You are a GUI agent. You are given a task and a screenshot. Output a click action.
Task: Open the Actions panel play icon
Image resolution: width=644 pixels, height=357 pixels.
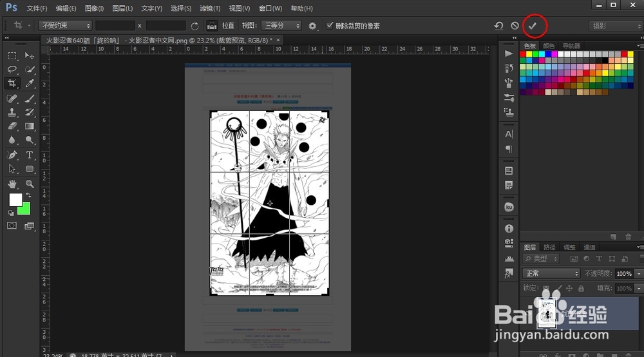click(x=509, y=53)
